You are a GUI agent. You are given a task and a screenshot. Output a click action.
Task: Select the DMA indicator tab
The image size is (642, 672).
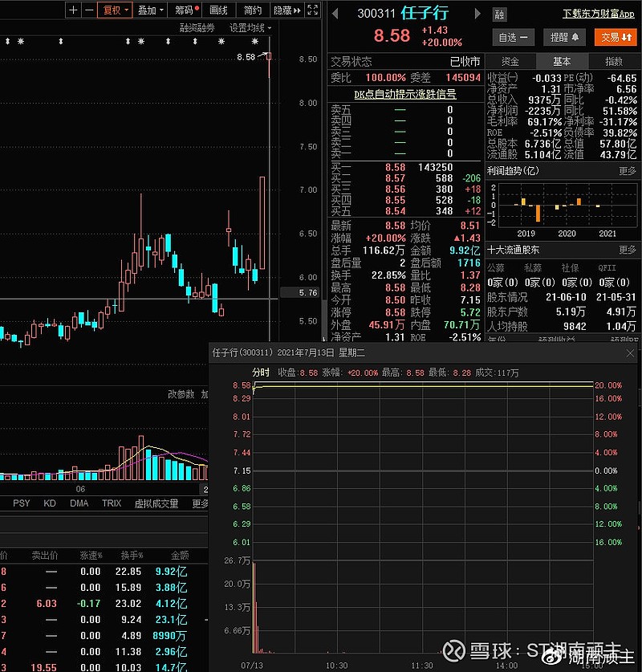coord(79,503)
